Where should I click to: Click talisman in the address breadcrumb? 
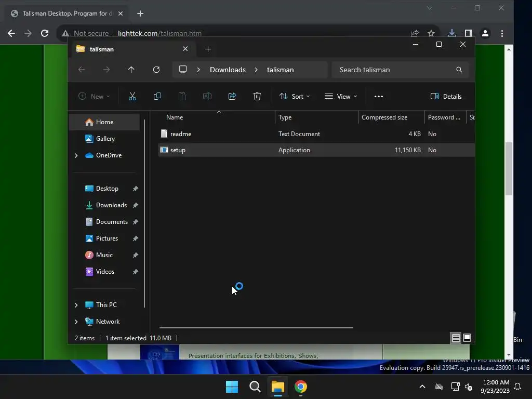280,70
